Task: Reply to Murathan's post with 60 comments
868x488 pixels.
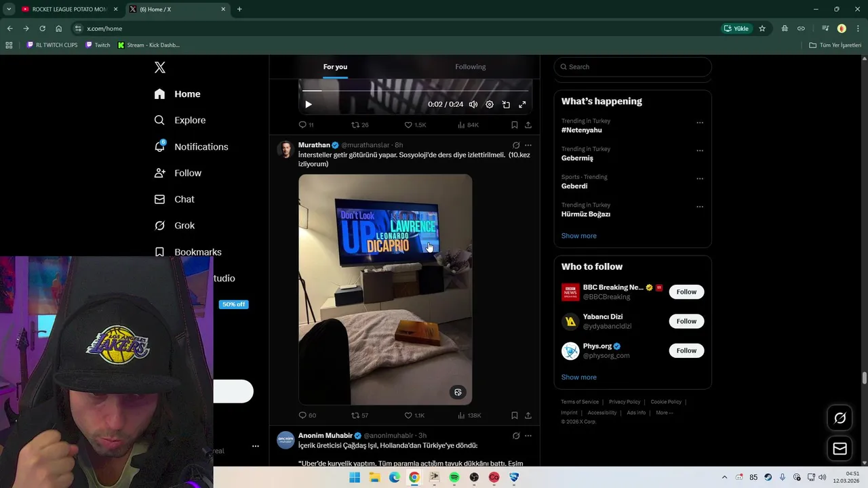Action: coord(308,415)
